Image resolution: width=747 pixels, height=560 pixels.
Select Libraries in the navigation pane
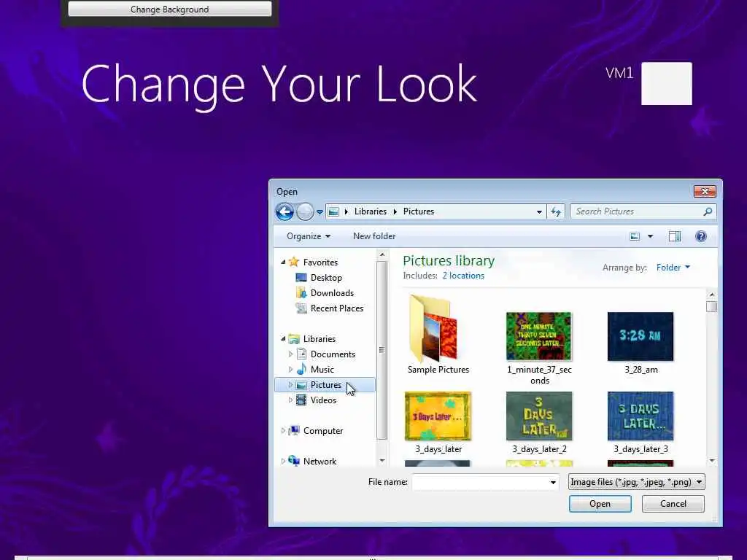point(320,339)
